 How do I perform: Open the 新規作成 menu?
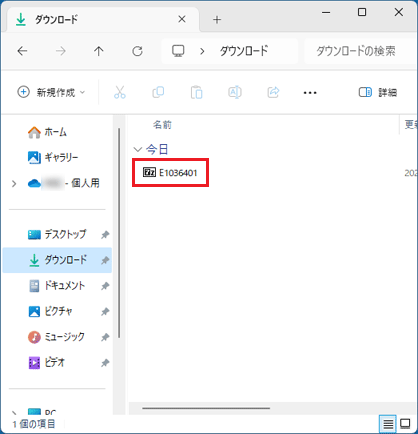pyautogui.click(x=51, y=92)
